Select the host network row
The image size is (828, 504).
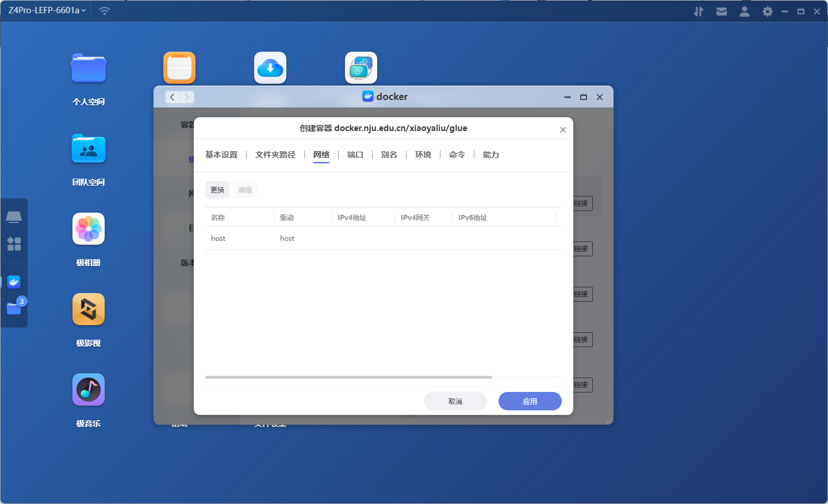(x=383, y=238)
